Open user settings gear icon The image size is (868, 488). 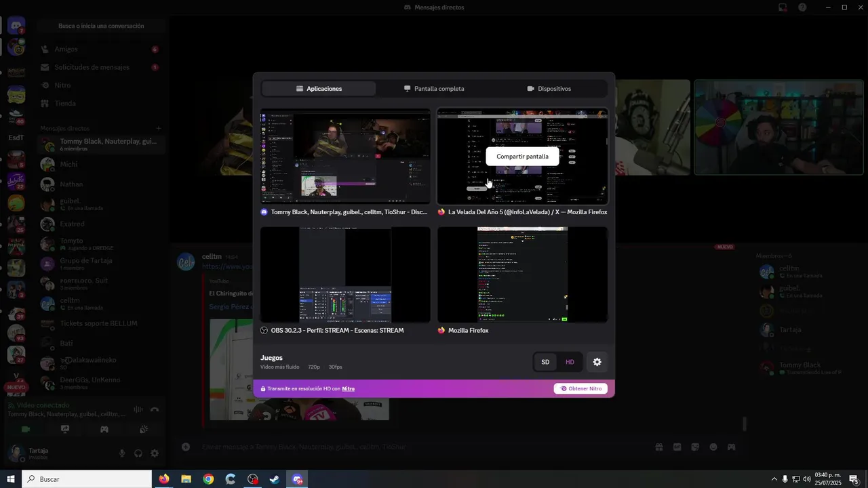click(155, 453)
